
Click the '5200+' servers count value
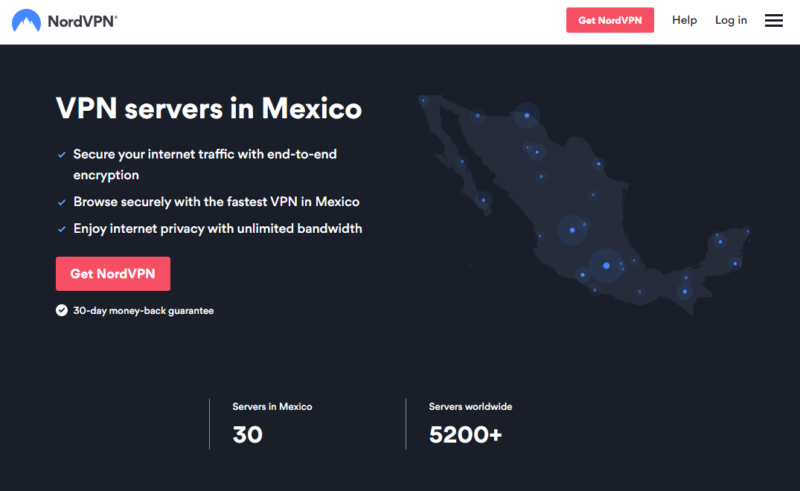(465, 435)
